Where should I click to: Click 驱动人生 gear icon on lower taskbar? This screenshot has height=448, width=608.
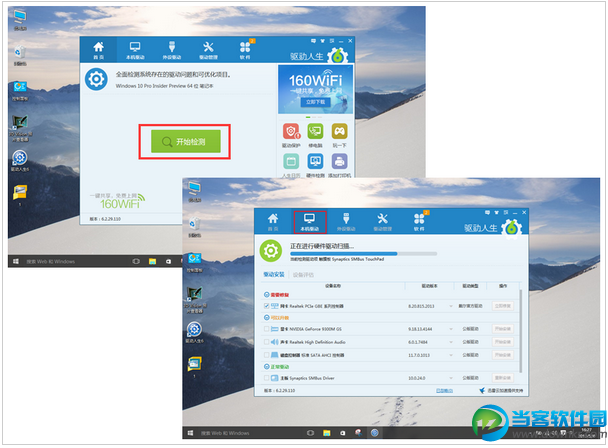(x=374, y=433)
